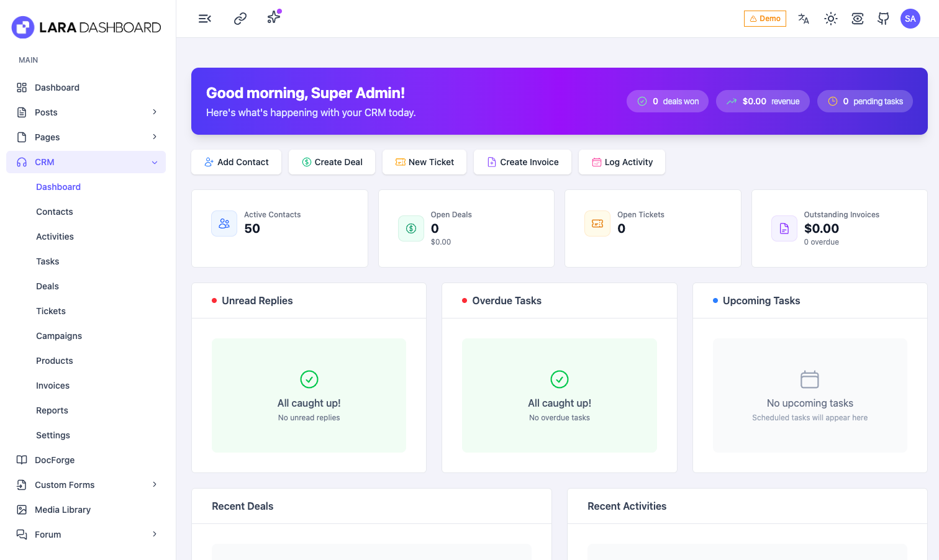Click the Add Contact button
Viewport: 939px width, 560px height.
pos(236,162)
